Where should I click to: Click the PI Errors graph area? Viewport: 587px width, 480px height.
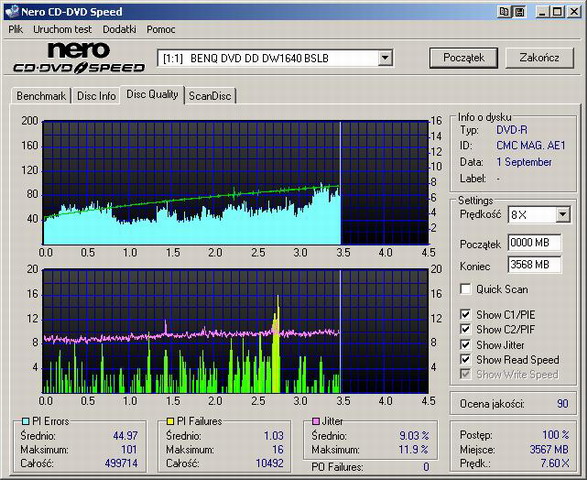point(235,183)
